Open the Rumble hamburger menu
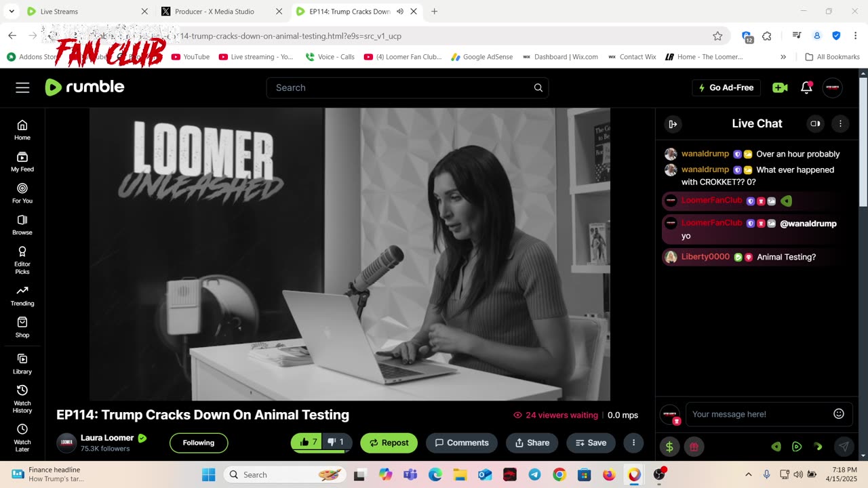 click(22, 87)
